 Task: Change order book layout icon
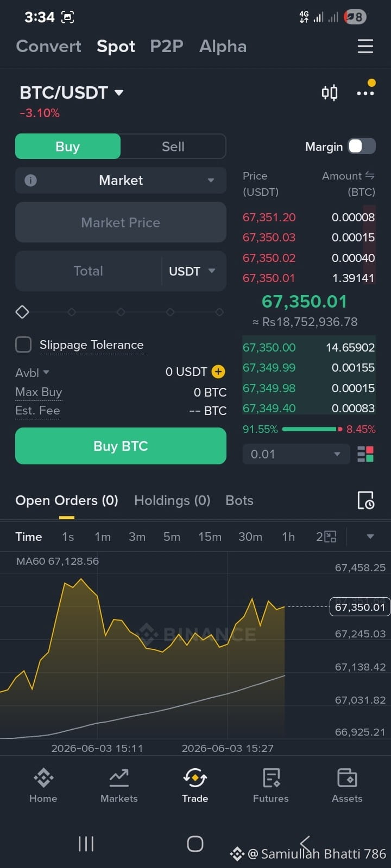(x=365, y=454)
